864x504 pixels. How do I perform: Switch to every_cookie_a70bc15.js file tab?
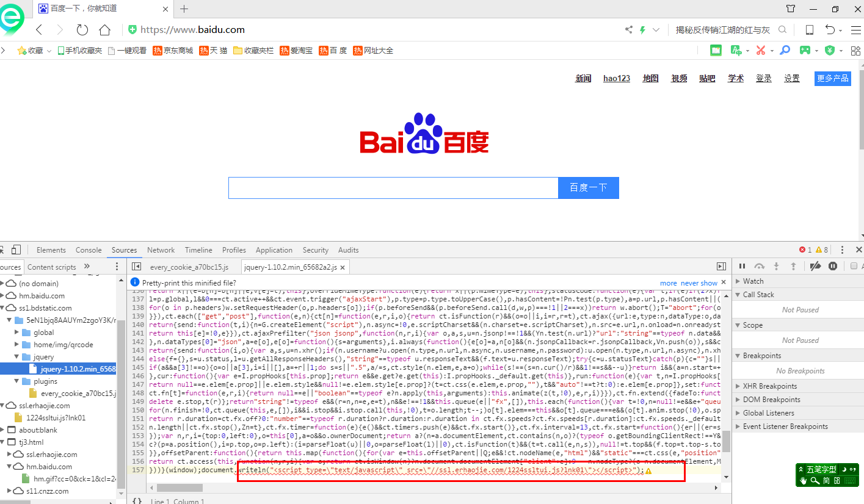point(189,267)
